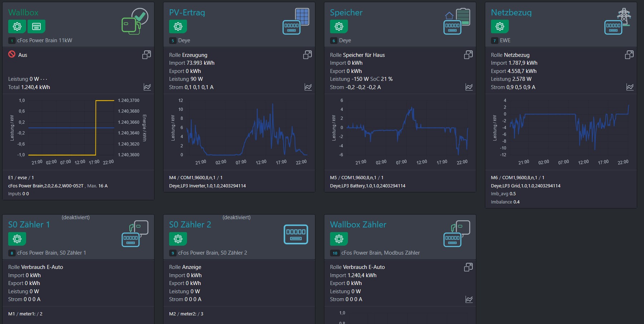Toggle the Speicher chart icon
Screen dimensions: 644x324
tap(469, 87)
